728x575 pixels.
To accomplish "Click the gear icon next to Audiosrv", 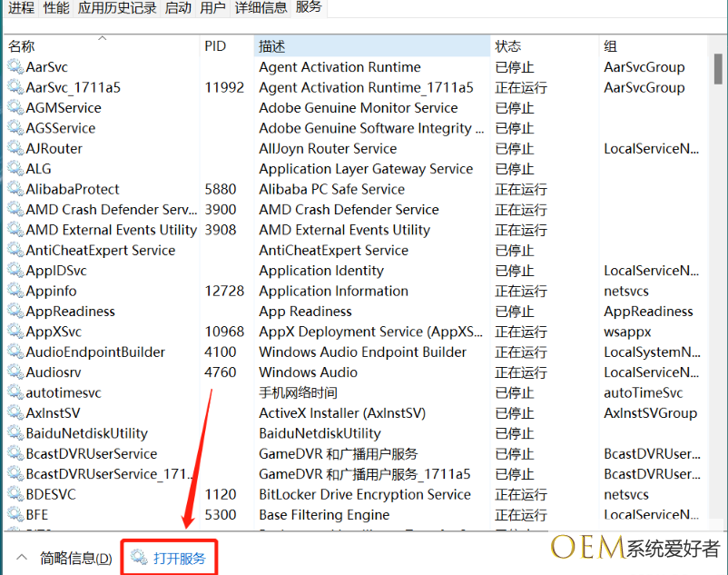I will pyautogui.click(x=15, y=372).
